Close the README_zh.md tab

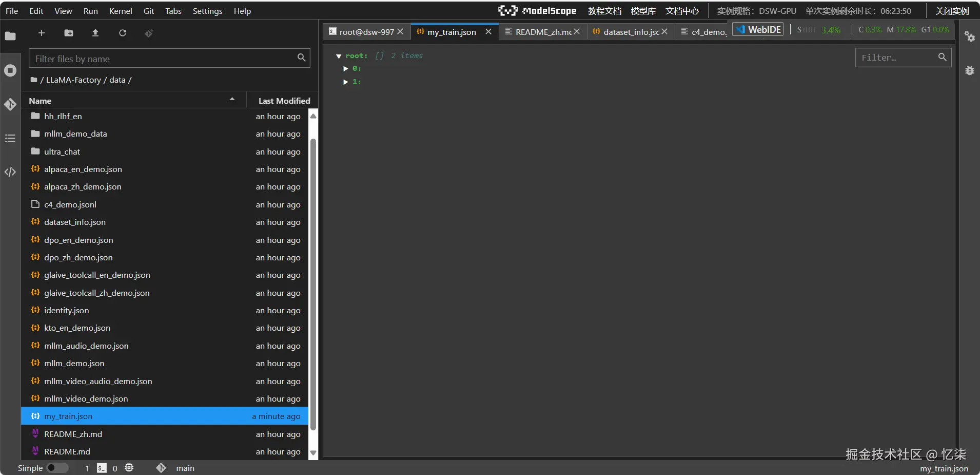click(x=577, y=32)
